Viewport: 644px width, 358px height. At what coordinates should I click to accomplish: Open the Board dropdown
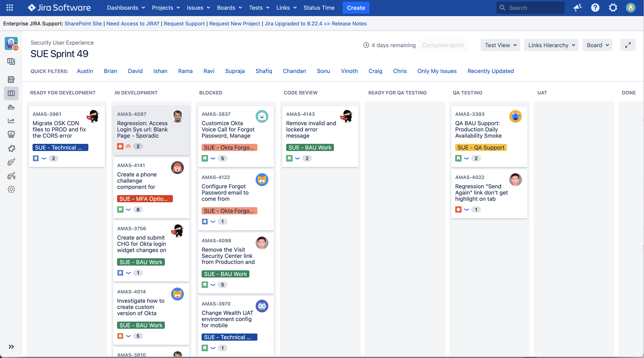(597, 45)
